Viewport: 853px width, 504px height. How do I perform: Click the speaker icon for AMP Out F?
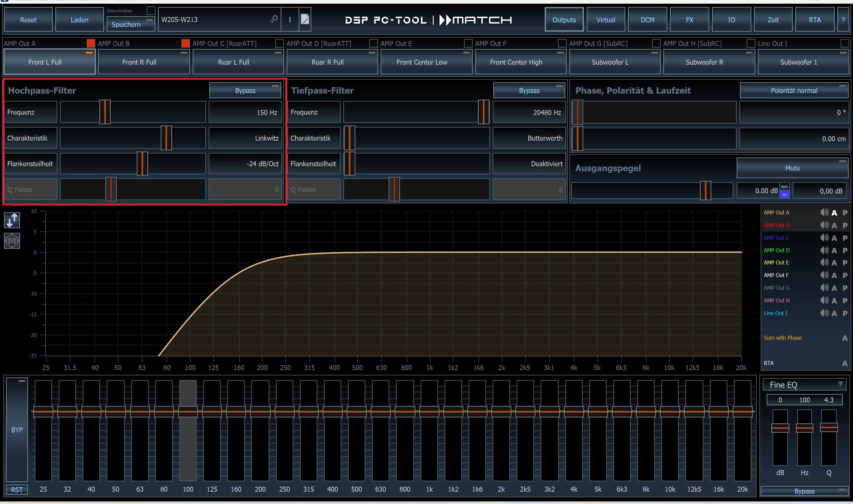(824, 275)
